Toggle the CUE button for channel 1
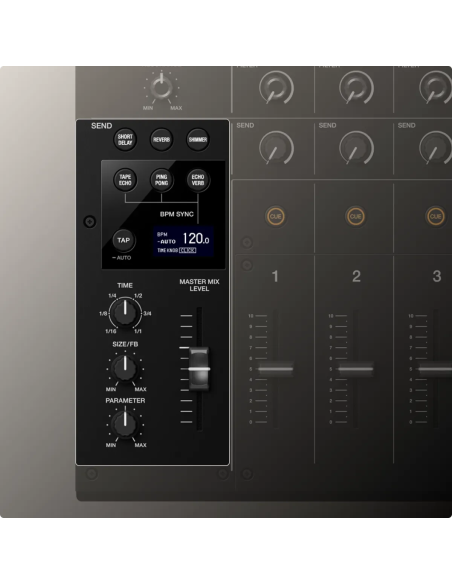The width and height of the screenshot is (452, 584). coord(276,216)
